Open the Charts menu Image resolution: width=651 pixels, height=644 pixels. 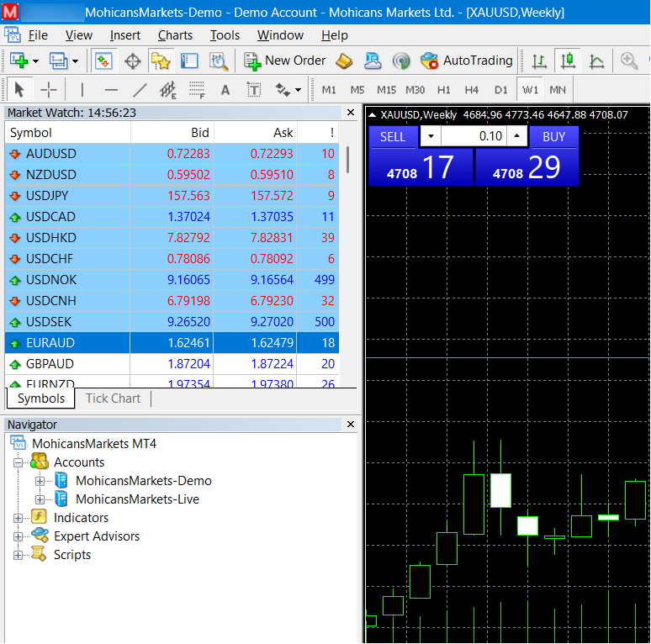[x=175, y=35]
